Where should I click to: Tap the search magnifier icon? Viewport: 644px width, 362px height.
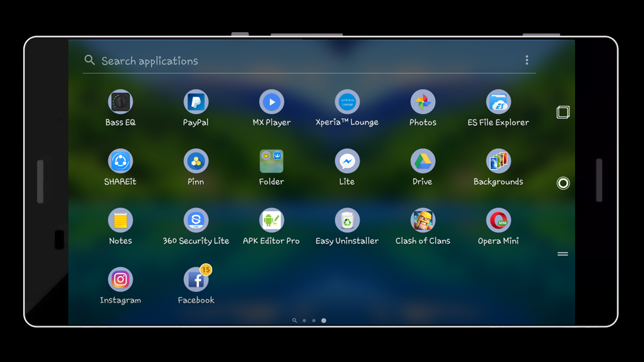(90, 60)
